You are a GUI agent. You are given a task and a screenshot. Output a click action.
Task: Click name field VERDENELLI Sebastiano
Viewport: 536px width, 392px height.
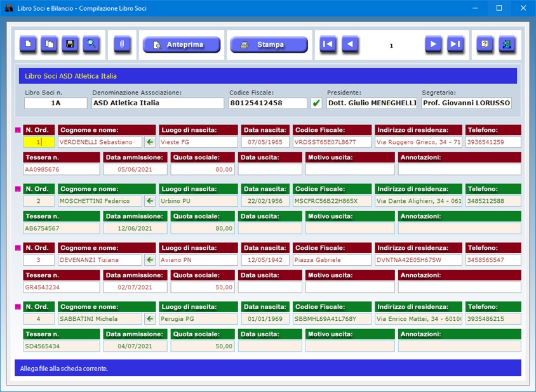click(x=100, y=142)
